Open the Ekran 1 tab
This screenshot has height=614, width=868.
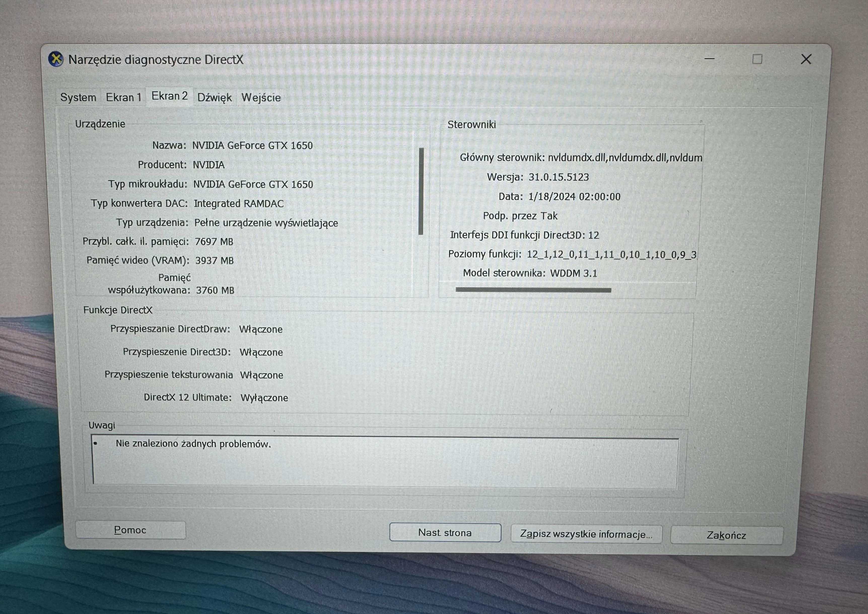(124, 97)
